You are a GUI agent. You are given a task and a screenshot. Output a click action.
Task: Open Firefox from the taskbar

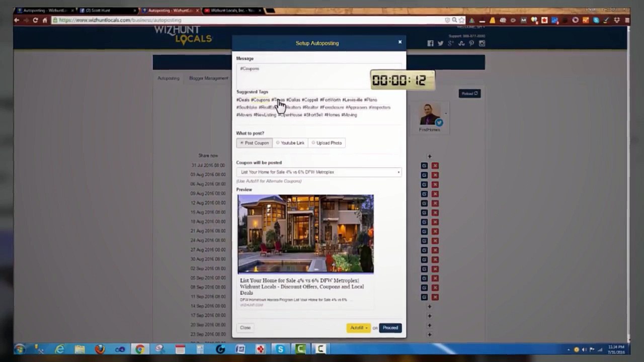pos(100,349)
